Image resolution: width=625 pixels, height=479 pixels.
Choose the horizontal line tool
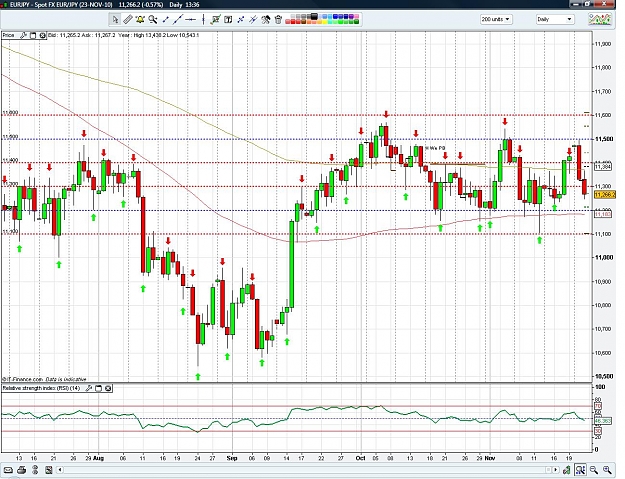click(x=191, y=19)
